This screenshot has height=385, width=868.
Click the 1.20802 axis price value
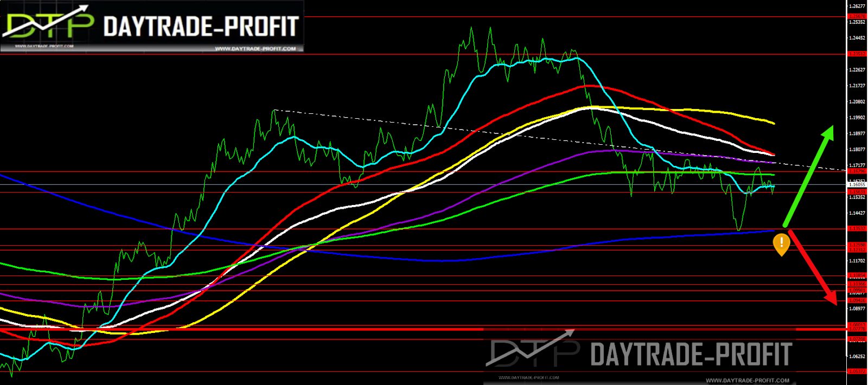[857, 102]
